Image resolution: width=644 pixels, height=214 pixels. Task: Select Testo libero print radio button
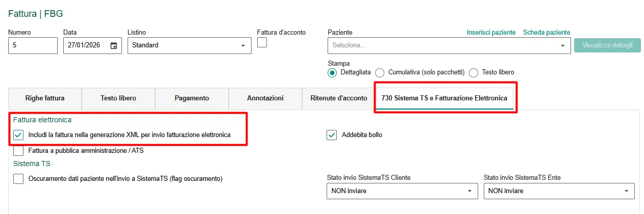(474, 73)
